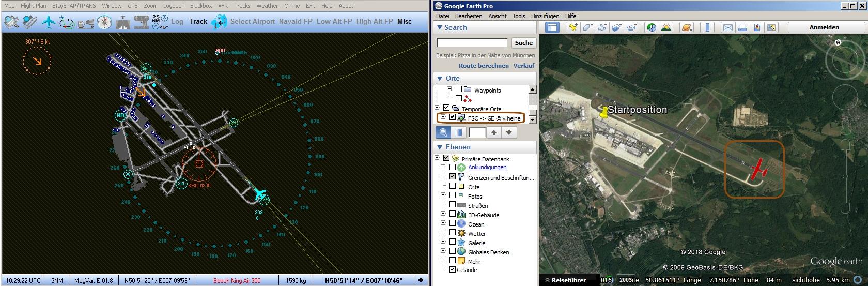Click the email envelope icon
Viewport: 868px width, 286px height.
(x=727, y=27)
